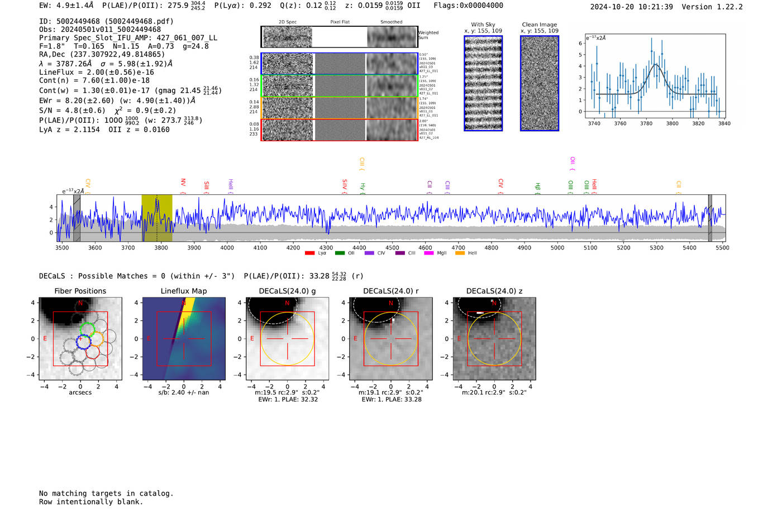The image size is (782, 532).
Task: Click the Smoothed column header
Action: point(392,22)
